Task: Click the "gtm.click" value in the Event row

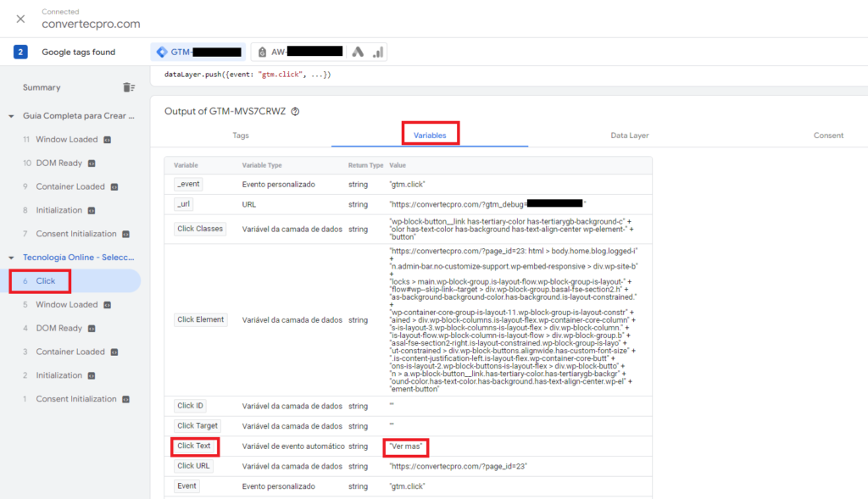Action: coord(408,487)
